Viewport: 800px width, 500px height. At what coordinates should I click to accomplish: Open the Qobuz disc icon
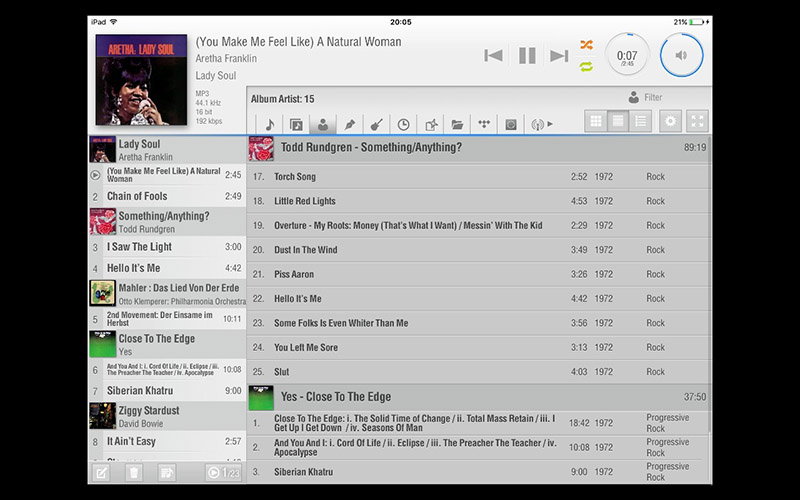pos(511,124)
